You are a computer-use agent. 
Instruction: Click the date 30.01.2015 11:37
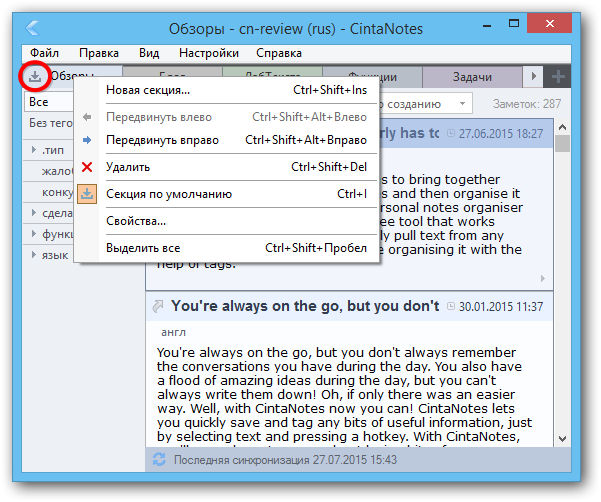click(x=501, y=307)
